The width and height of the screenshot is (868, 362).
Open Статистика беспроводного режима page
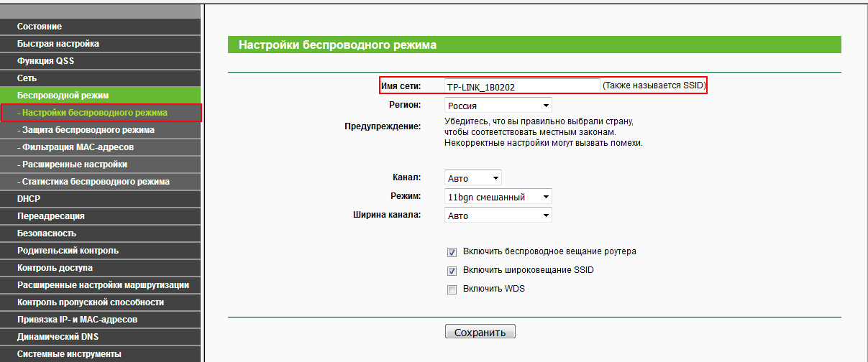coord(101,182)
